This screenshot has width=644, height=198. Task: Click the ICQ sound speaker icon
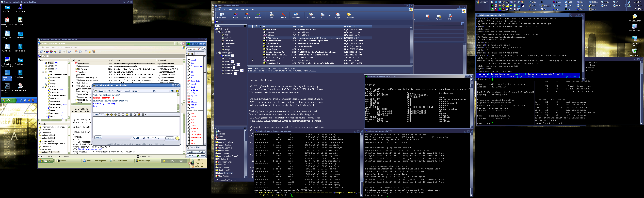tap(108, 115)
